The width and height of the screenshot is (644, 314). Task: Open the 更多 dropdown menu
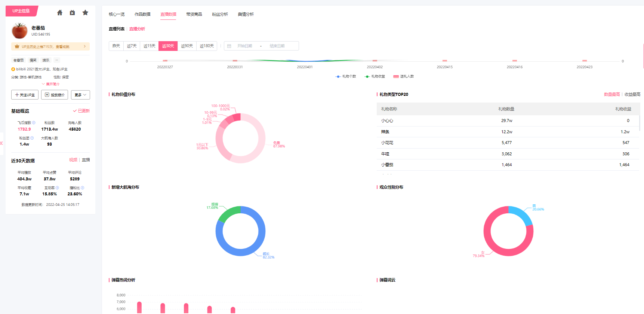[x=80, y=95]
